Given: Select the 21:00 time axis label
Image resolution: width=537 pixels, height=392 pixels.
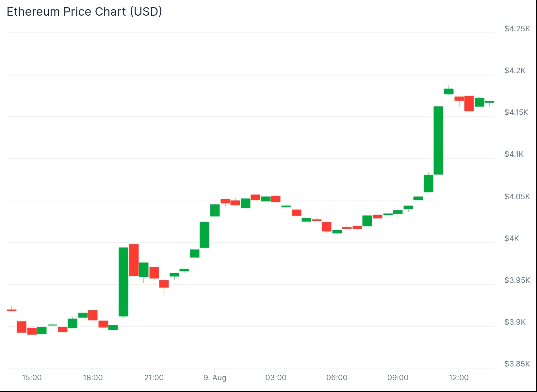Looking at the screenshot, I should click(154, 378).
